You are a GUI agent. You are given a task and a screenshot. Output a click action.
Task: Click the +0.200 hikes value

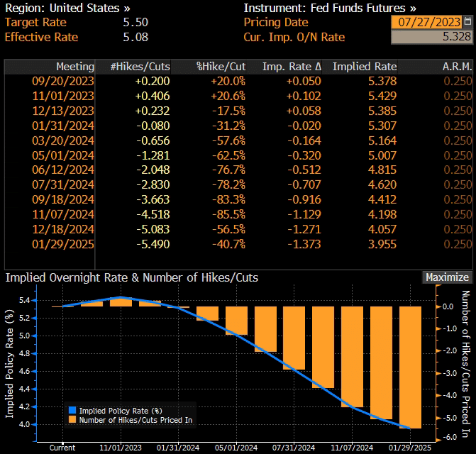(153, 82)
